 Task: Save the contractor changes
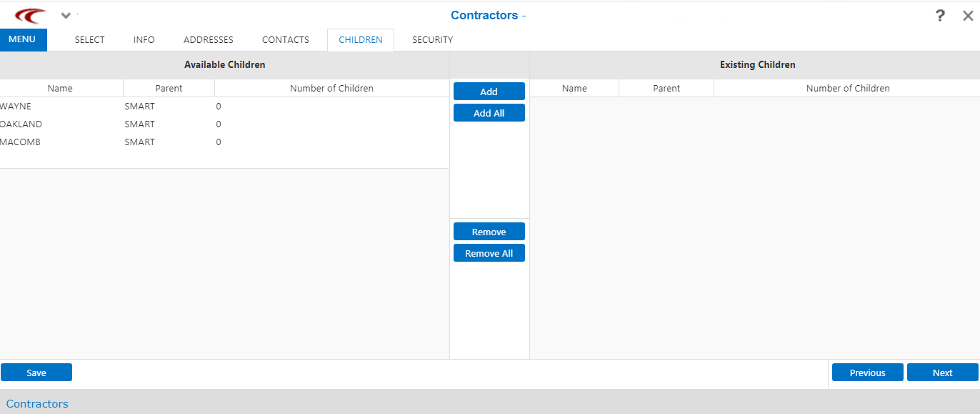coord(36,373)
